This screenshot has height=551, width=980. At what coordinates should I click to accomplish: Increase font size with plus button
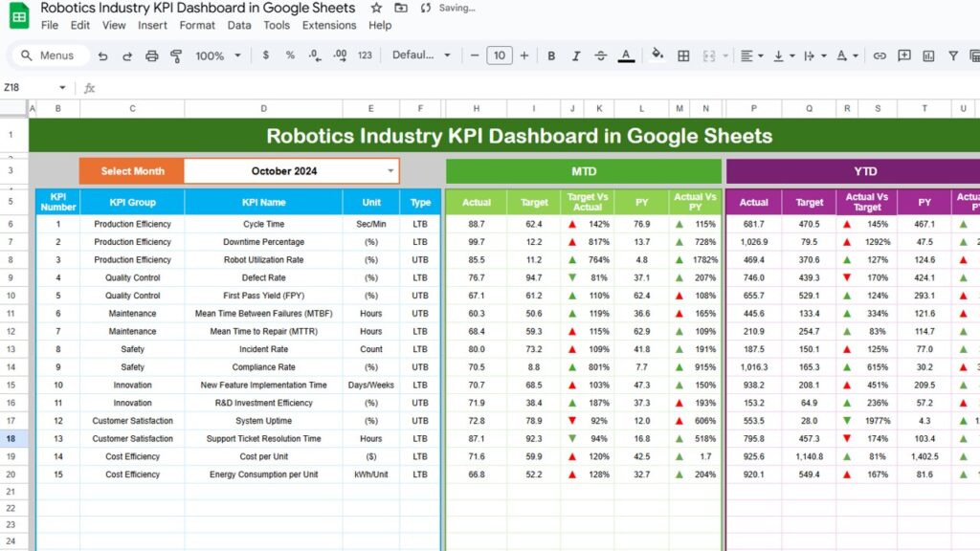click(523, 55)
